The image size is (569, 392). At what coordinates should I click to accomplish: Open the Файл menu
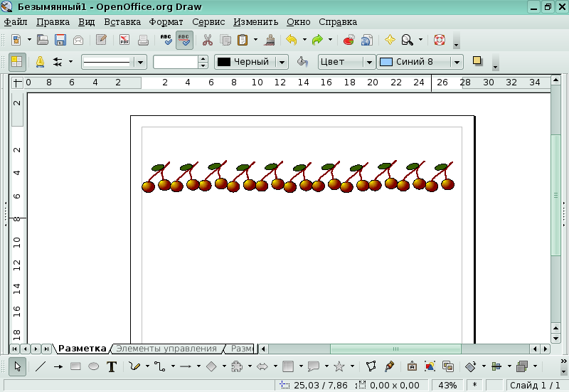[x=16, y=22]
